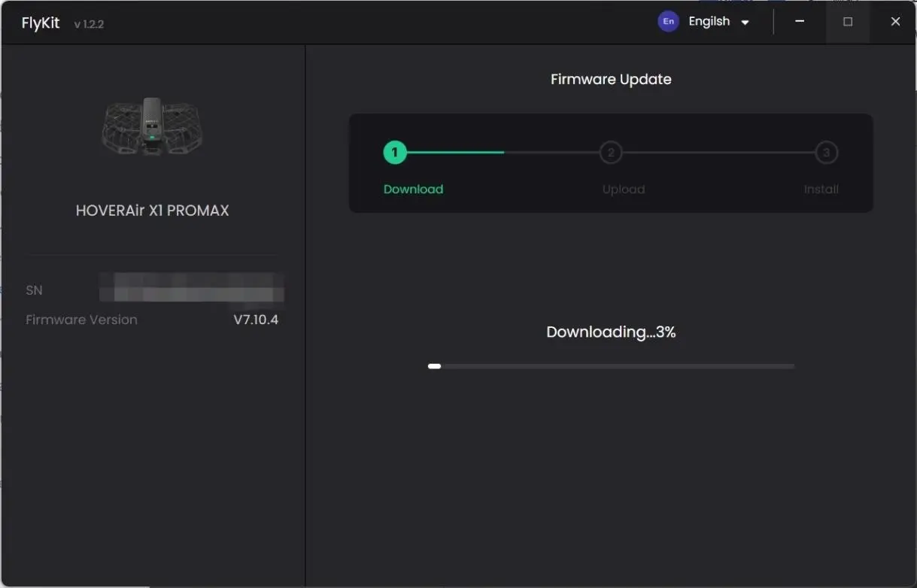Open the English language dropdown
Screen dimensions: 917x588
click(x=704, y=22)
